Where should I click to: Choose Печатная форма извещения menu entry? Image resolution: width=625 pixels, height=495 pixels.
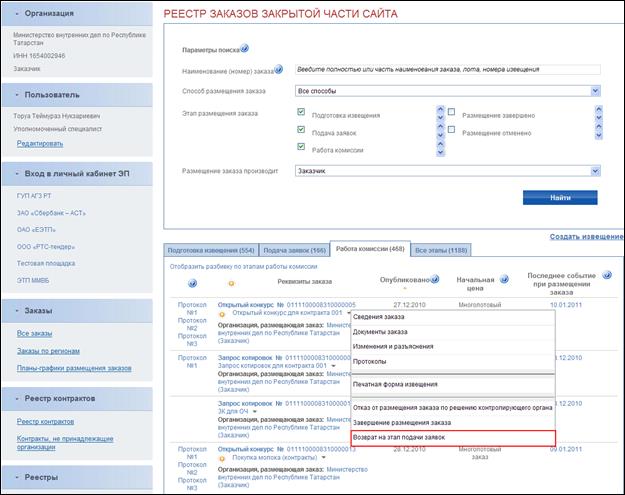[453, 385]
